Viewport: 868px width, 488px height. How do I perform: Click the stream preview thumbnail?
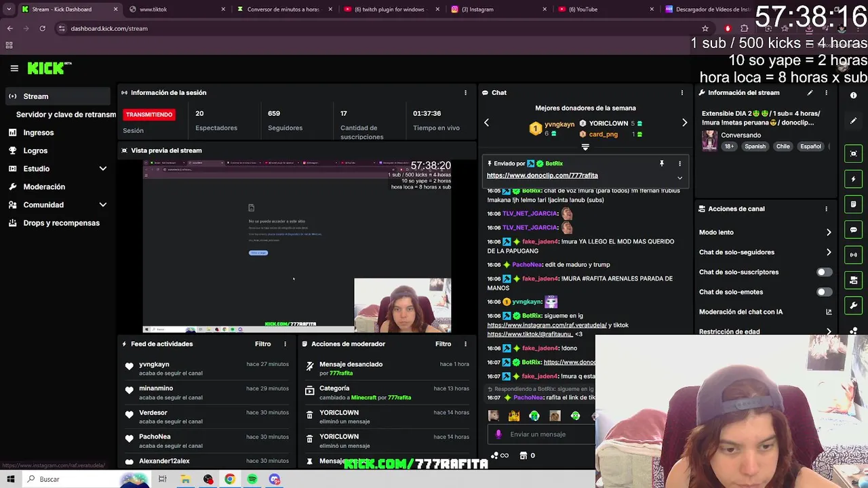(297, 247)
